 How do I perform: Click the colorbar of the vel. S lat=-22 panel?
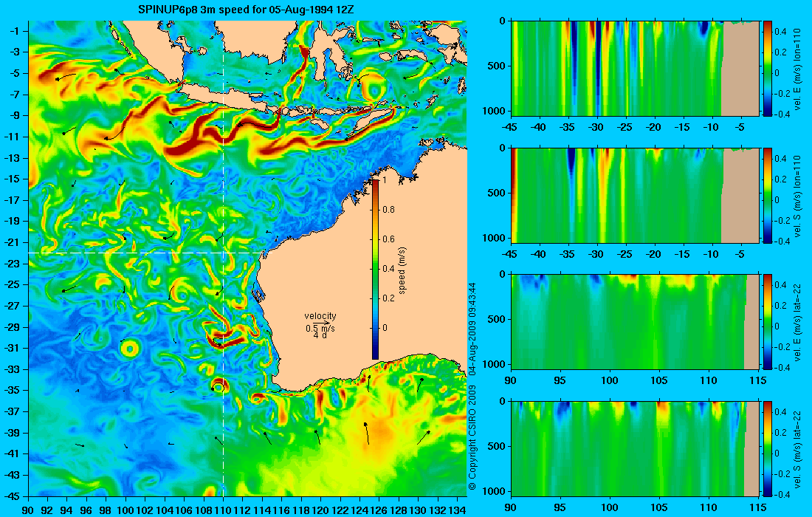pyautogui.click(x=768, y=448)
